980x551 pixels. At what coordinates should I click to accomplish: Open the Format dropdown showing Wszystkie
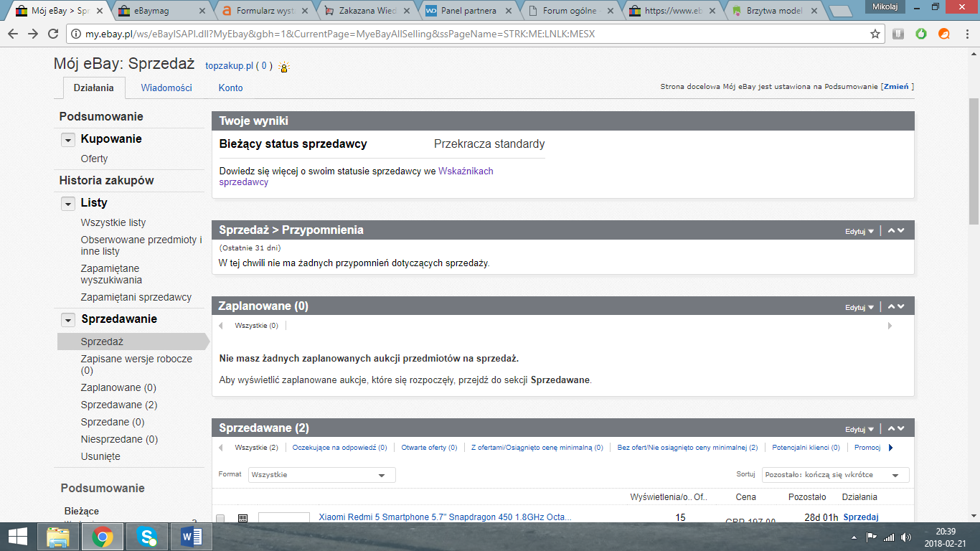(321, 475)
